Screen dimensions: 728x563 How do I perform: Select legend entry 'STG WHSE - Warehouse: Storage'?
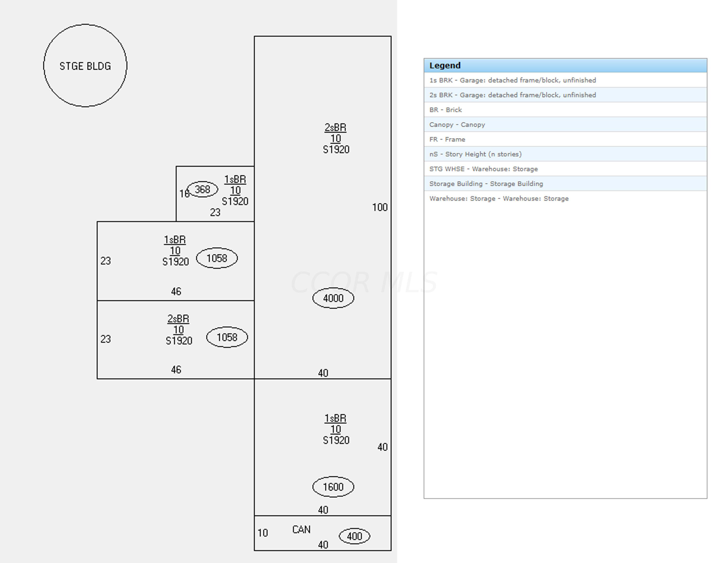(565, 169)
